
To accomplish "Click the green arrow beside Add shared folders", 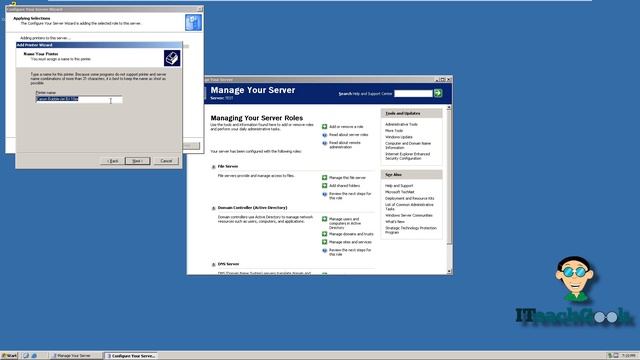I will tap(324, 186).
